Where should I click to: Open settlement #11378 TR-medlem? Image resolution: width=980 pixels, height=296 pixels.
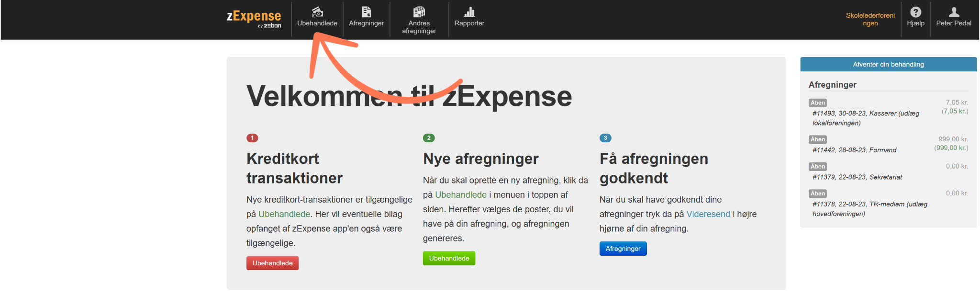[x=869, y=209]
